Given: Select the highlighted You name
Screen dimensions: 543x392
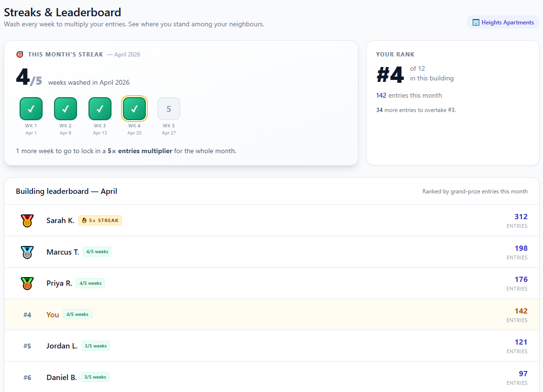Looking at the screenshot, I should (x=53, y=315).
